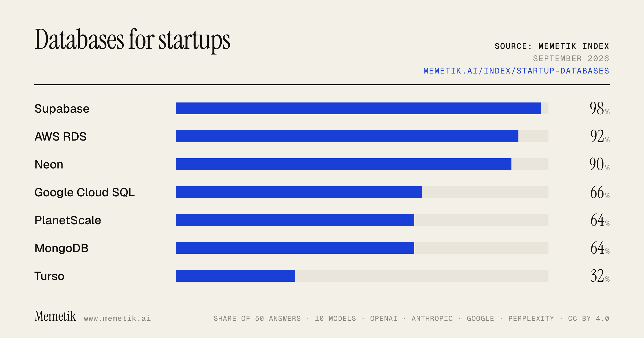Image resolution: width=644 pixels, height=338 pixels.
Task: Click the Neon bar
Action: tap(344, 164)
